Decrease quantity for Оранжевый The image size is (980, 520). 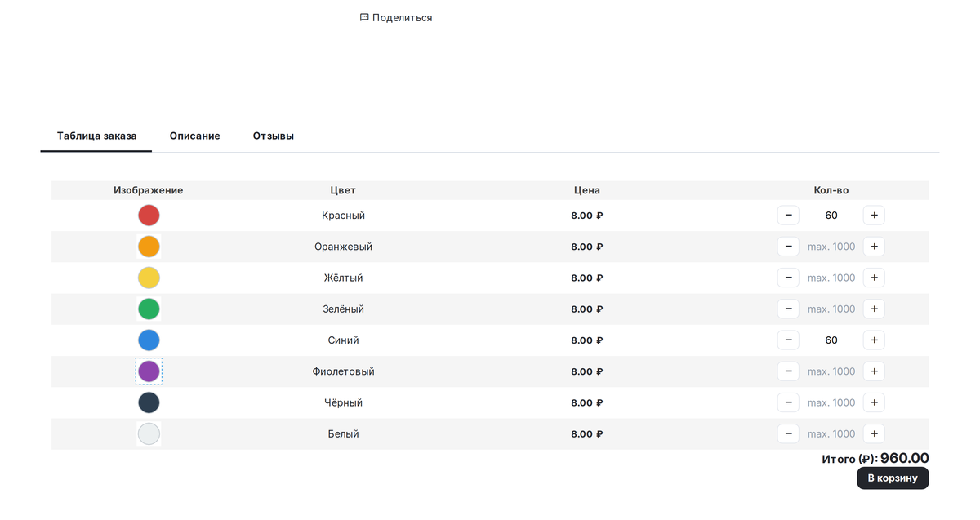click(x=788, y=247)
